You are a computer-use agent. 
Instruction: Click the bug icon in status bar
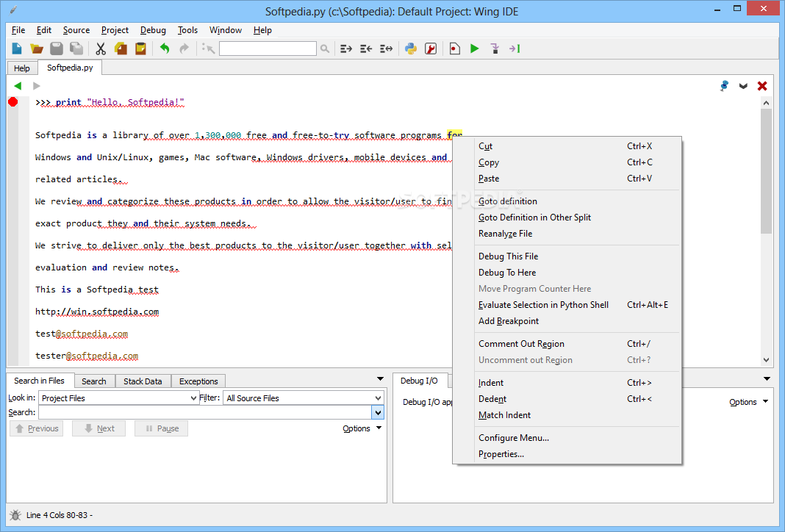[15, 515]
